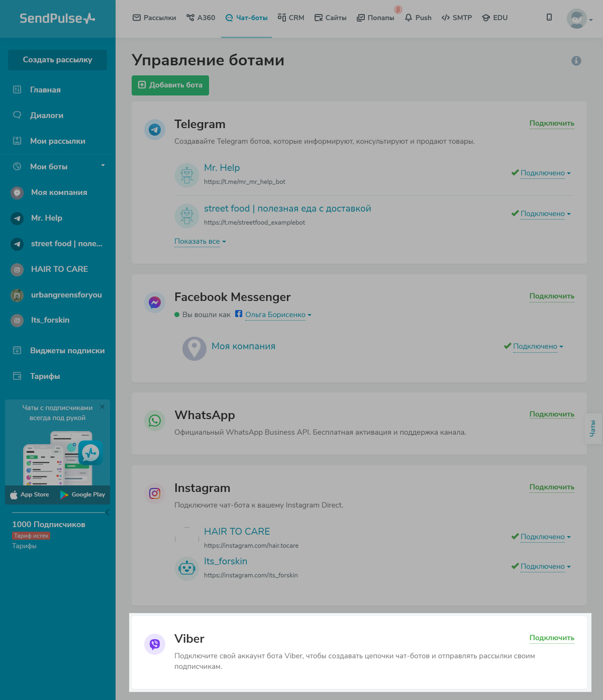This screenshot has height=700, width=603.
Task: Close the mobile app promo banner
Action: click(103, 407)
